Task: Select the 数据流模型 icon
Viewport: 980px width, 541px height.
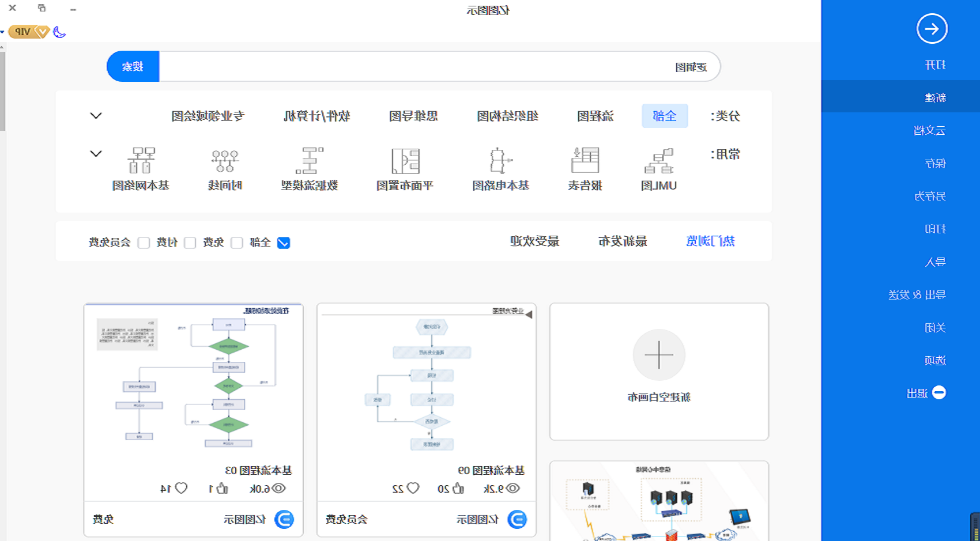Action: [310, 161]
